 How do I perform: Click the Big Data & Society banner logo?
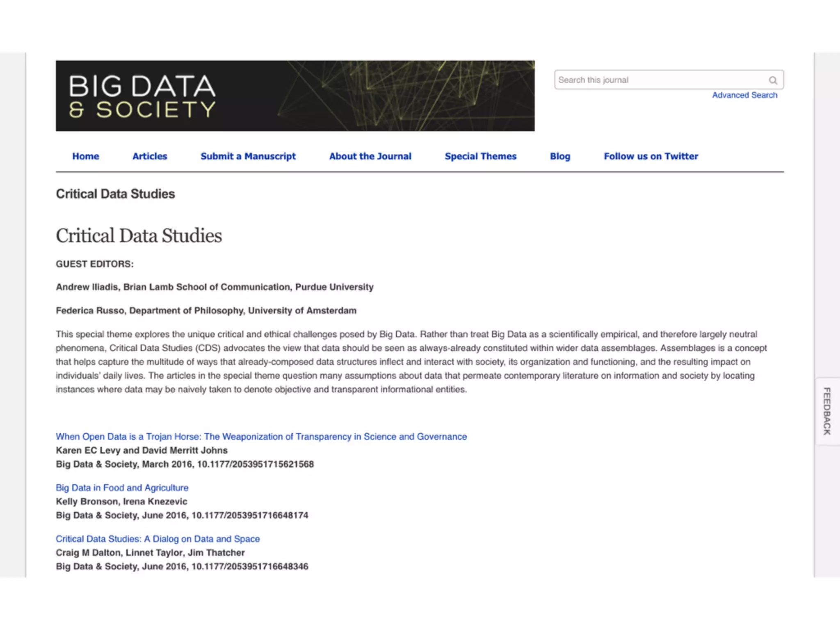295,96
